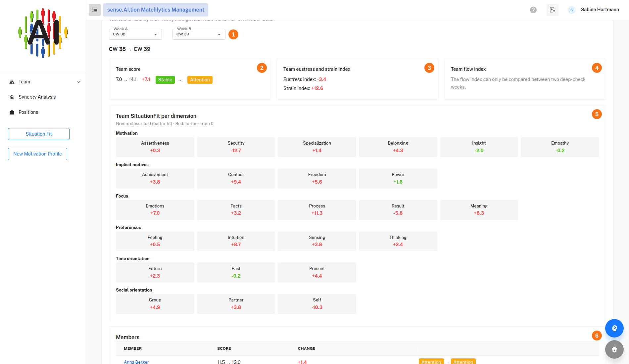The width and height of the screenshot is (629, 364).
Task: Open the Week B dropdown
Action: coord(199,34)
